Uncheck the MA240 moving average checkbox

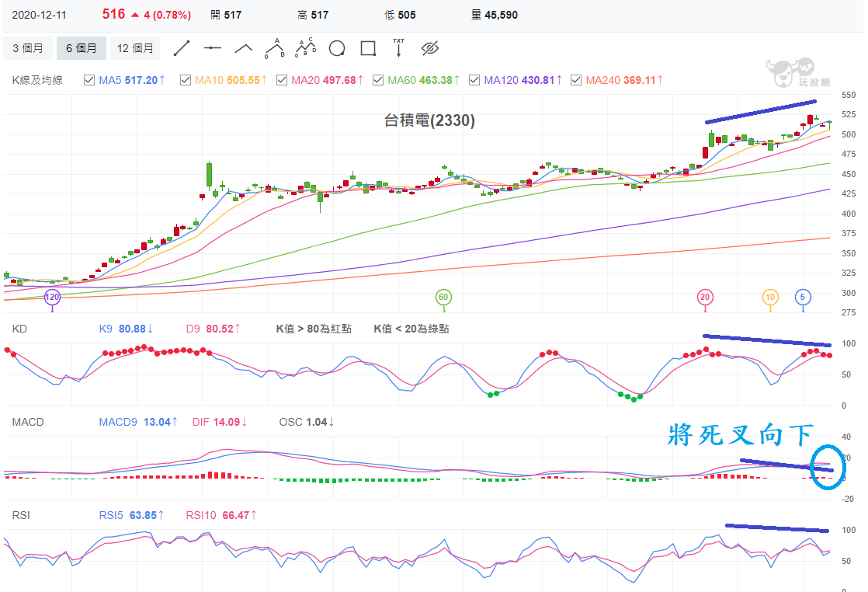click(576, 80)
